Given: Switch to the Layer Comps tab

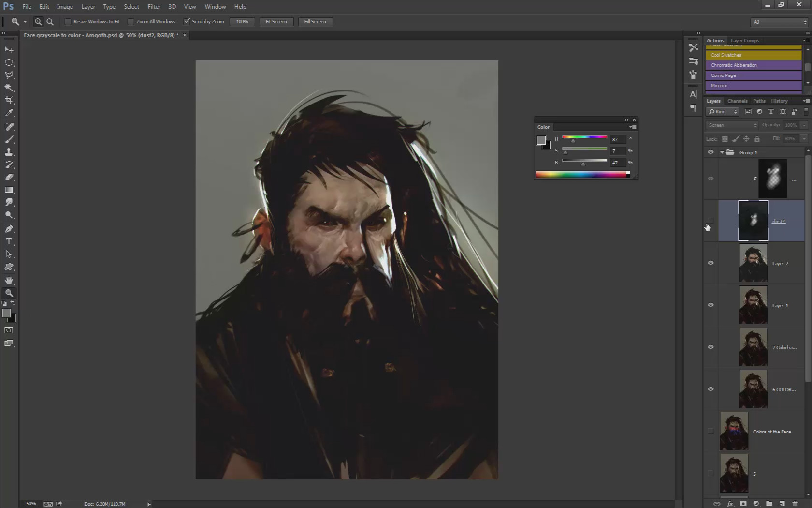Looking at the screenshot, I should click(x=745, y=41).
